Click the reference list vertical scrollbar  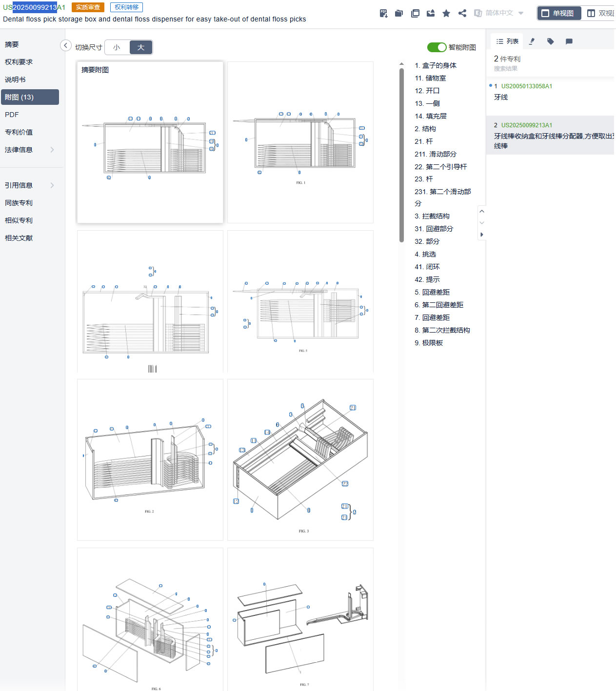pos(401,155)
